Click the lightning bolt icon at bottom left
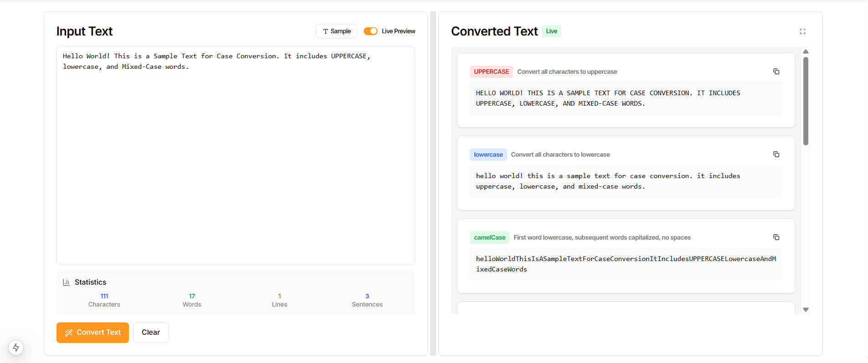This screenshot has width=868, height=363. pyautogui.click(x=16, y=348)
